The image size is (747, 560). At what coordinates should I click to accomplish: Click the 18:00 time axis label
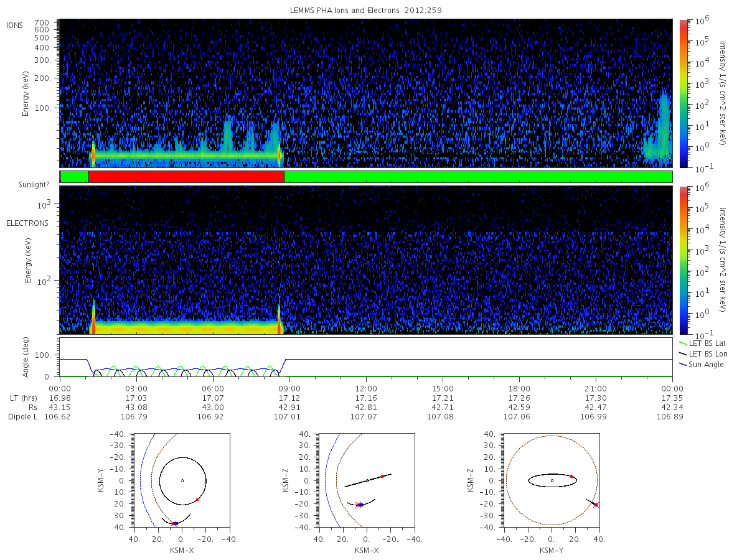click(519, 388)
